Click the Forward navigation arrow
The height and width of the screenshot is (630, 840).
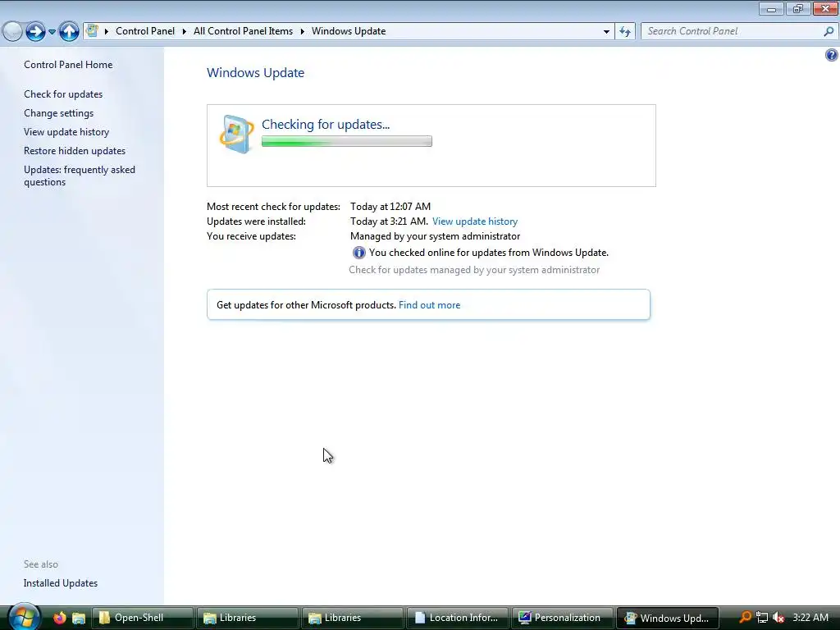pos(35,31)
